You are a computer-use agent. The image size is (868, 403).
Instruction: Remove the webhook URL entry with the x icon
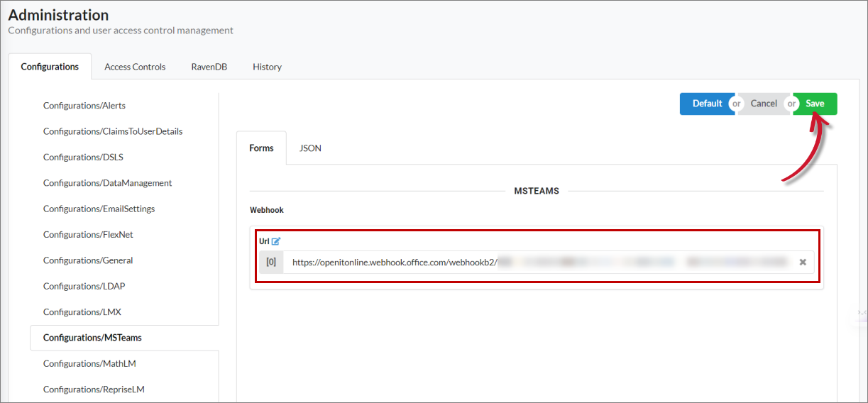tap(803, 262)
